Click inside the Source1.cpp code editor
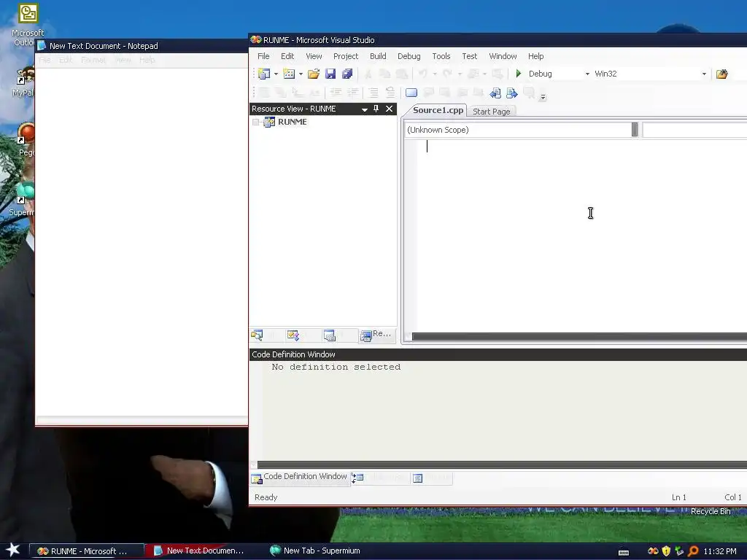 581,236
